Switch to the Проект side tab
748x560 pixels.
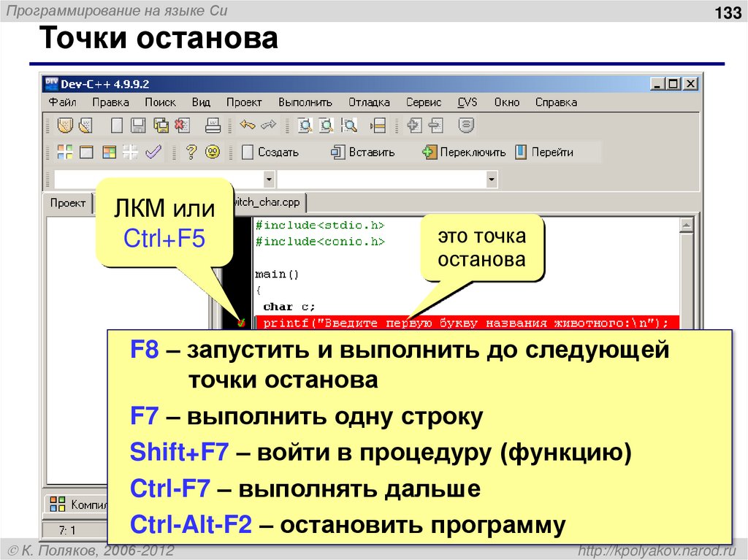(68, 203)
